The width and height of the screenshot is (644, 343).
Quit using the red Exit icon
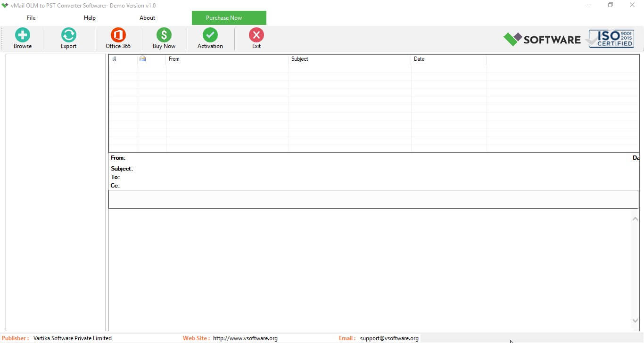[x=256, y=38]
